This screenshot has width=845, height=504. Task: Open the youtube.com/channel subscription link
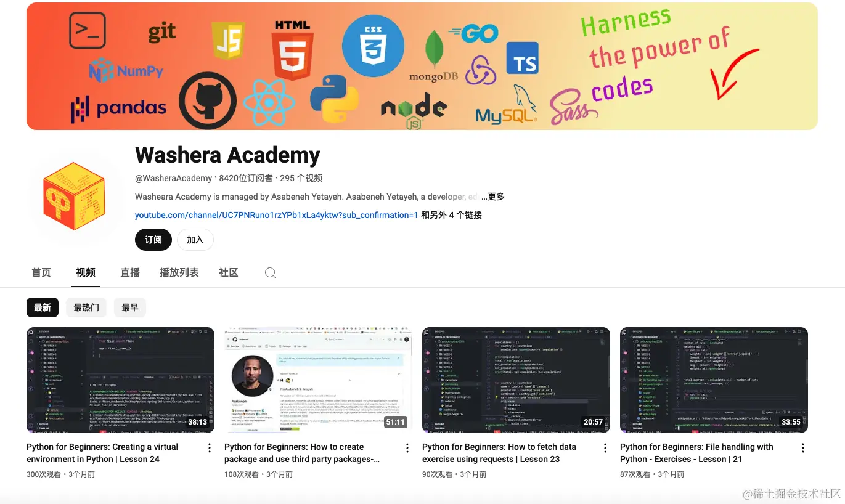pos(277,215)
